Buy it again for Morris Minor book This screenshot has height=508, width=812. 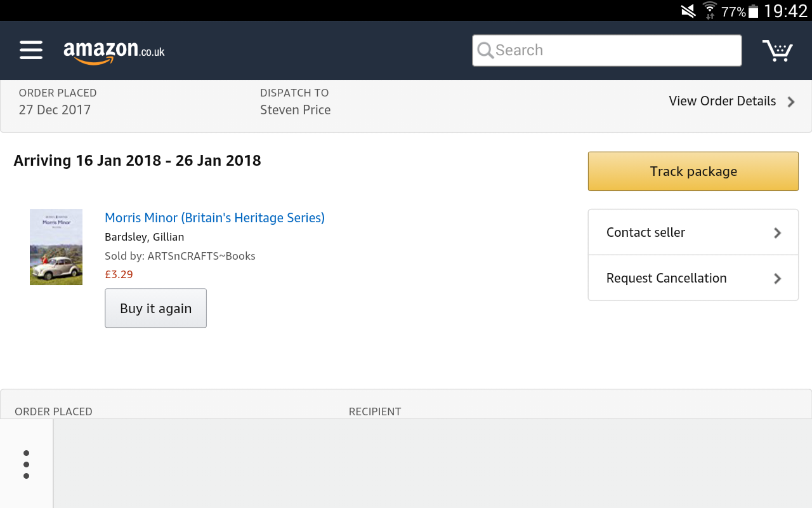coord(155,308)
